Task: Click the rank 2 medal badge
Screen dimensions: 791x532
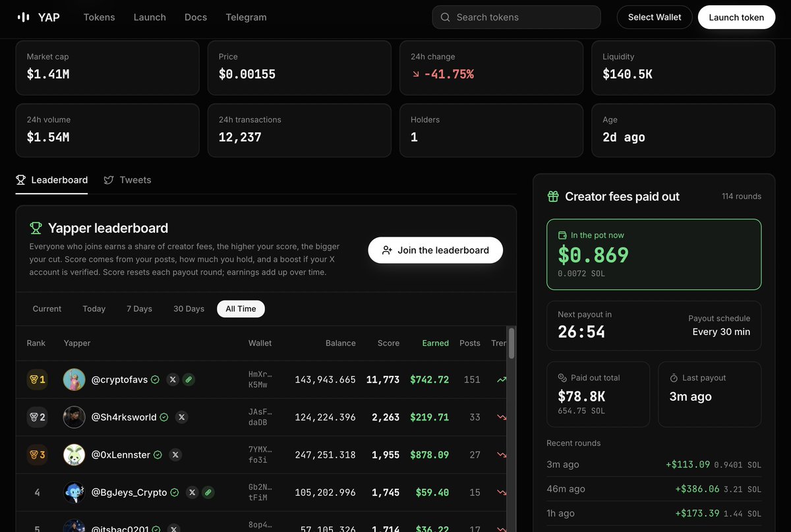Action: click(37, 417)
